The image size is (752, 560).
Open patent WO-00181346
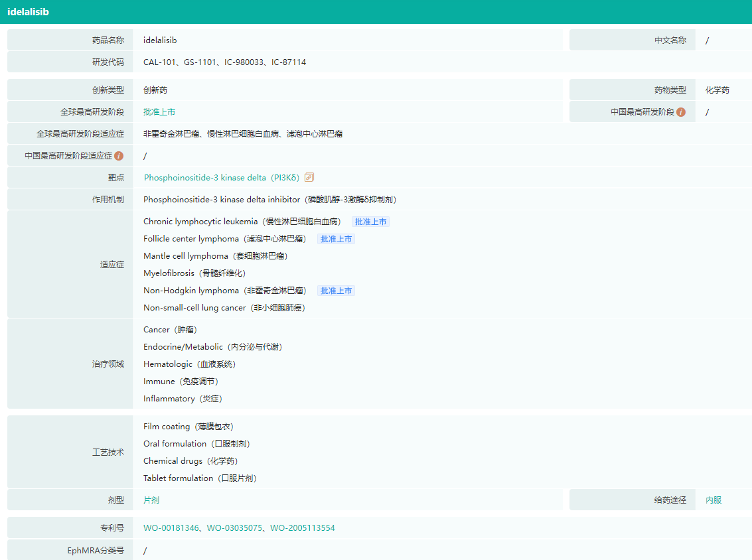171,528
